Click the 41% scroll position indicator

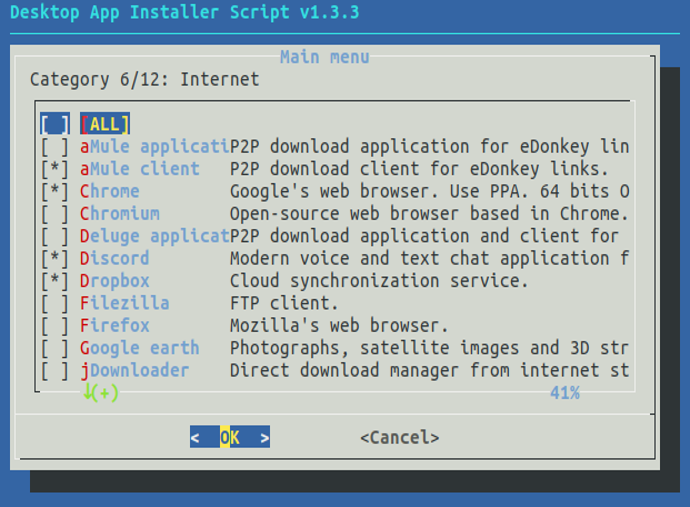tap(565, 393)
